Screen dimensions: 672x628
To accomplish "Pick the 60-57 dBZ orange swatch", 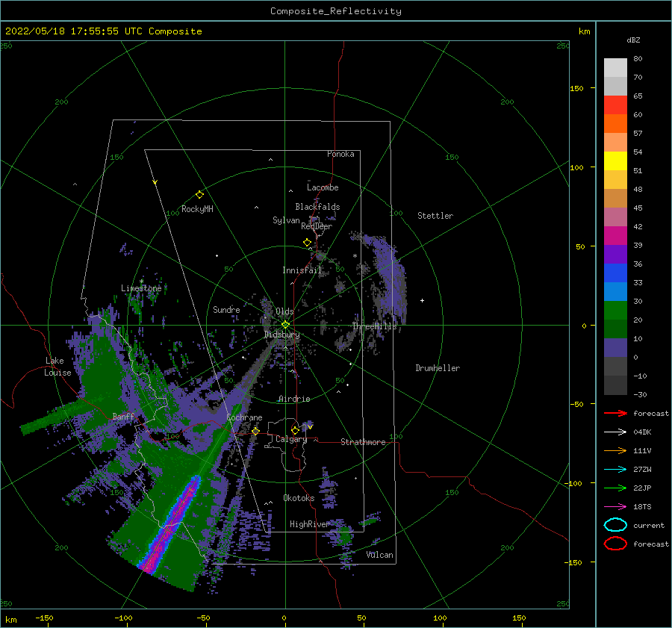I will pyautogui.click(x=615, y=124).
